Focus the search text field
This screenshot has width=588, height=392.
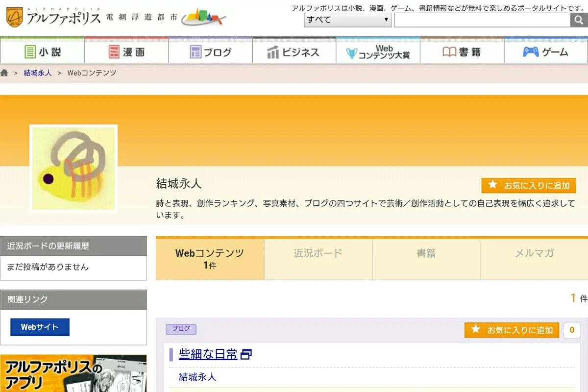point(482,20)
